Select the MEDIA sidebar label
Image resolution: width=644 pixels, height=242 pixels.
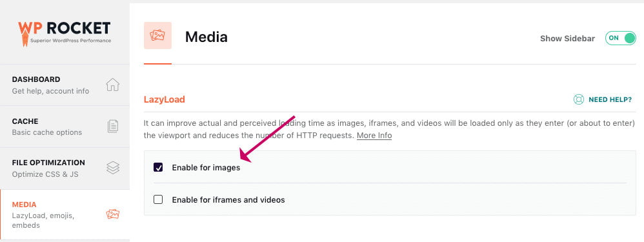pyautogui.click(x=25, y=205)
